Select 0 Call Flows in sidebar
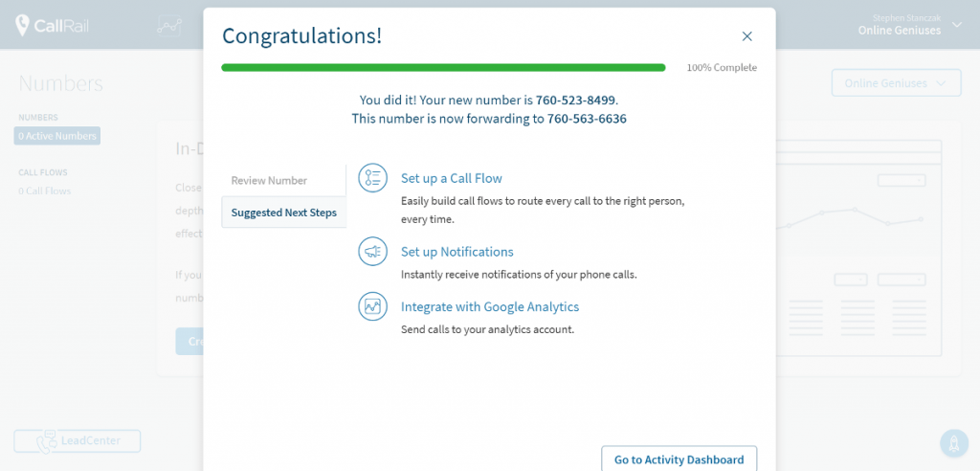This screenshot has width=980, height=471. click(44, 191)
